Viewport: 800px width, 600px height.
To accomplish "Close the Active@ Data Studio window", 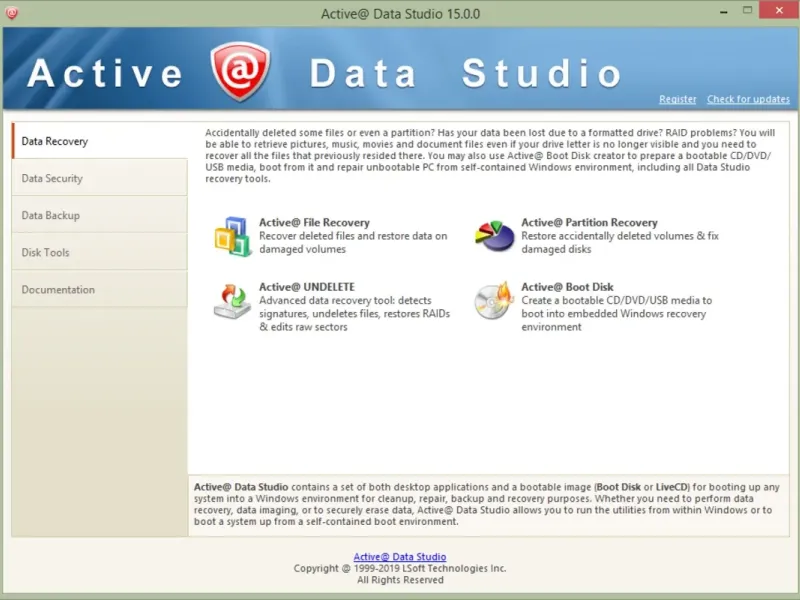I will coord(779,10).
